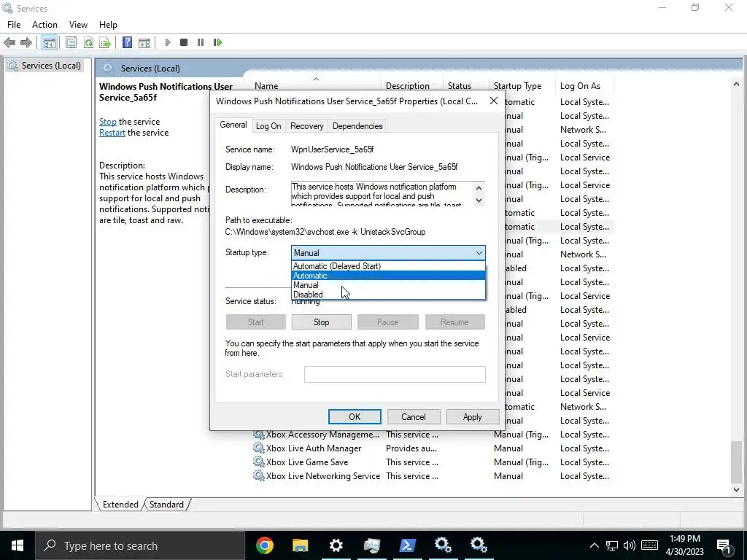The image size is (747, 560).
Task: Click the services list scroll-down arrow
Action: pyautogui.click(x=736, y=489)
